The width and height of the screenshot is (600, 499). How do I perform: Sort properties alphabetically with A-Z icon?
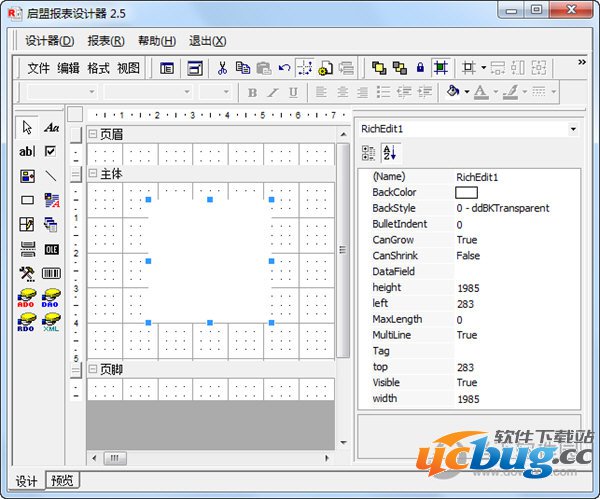coord(390,152)
